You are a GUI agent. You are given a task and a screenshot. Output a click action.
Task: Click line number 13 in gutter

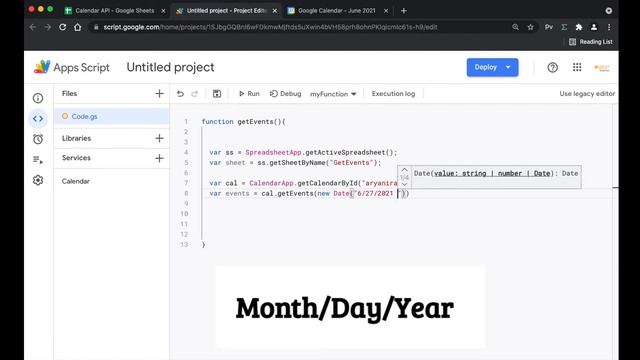tap(184, 244)
